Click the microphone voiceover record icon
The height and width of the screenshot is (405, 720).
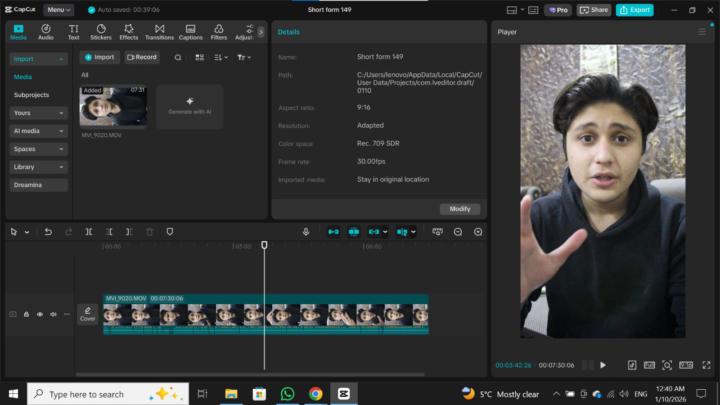(x=307, y=231)
